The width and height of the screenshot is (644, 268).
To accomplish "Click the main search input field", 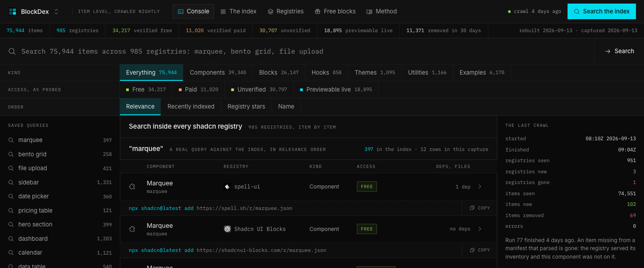I will [x=297, y=51].
